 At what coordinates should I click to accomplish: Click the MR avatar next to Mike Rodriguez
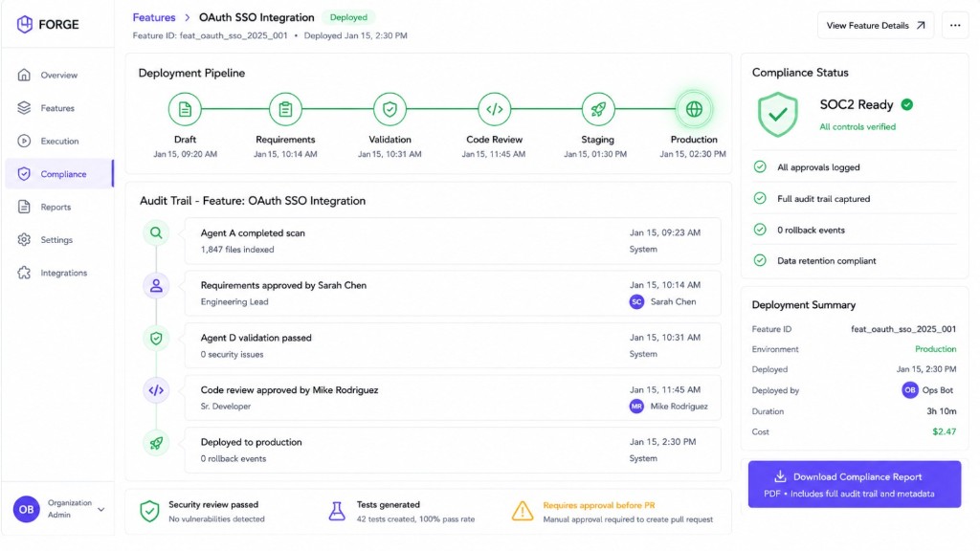(x=636, y=406)
